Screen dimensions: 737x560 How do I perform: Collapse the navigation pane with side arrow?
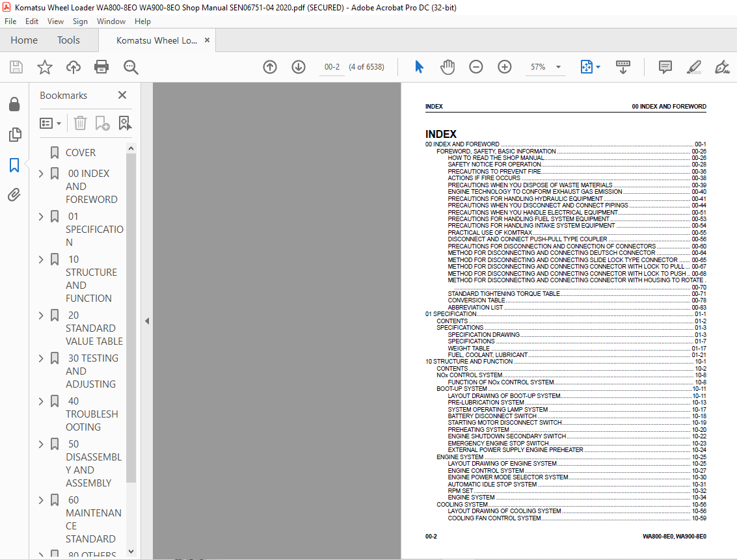[147, 321]
